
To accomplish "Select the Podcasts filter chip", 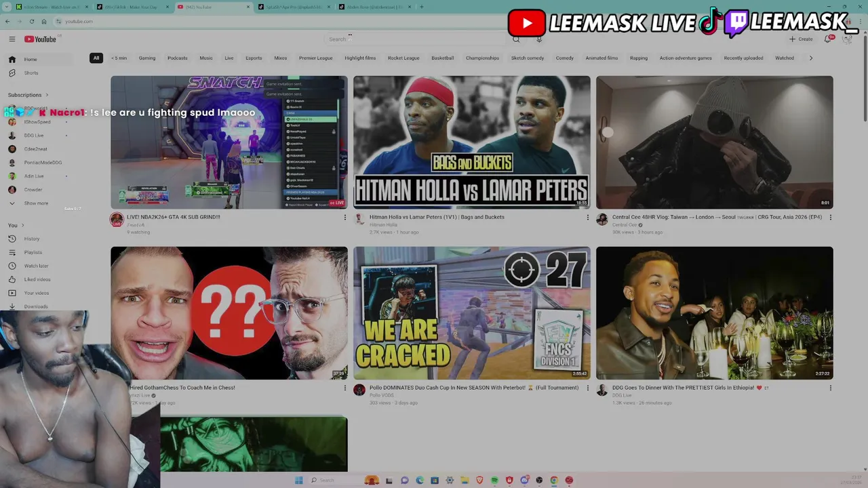I will coord(178,58).
